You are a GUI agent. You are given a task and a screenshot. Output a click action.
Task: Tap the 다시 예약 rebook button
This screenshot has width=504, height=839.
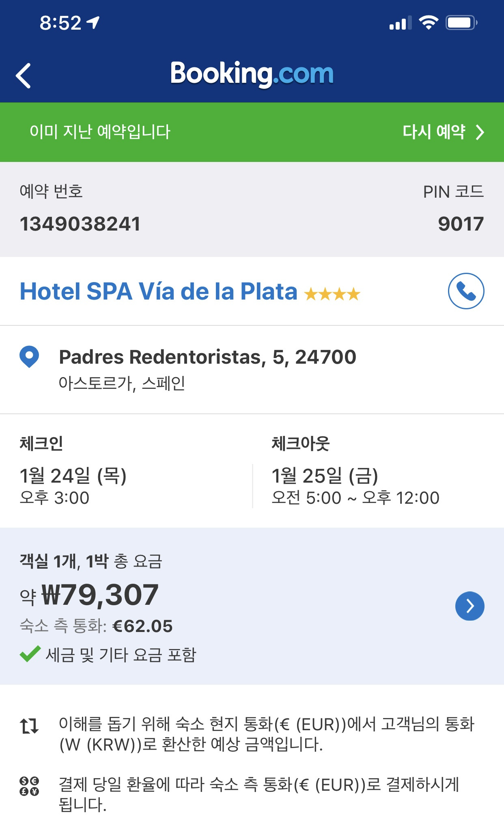(433, 132)
